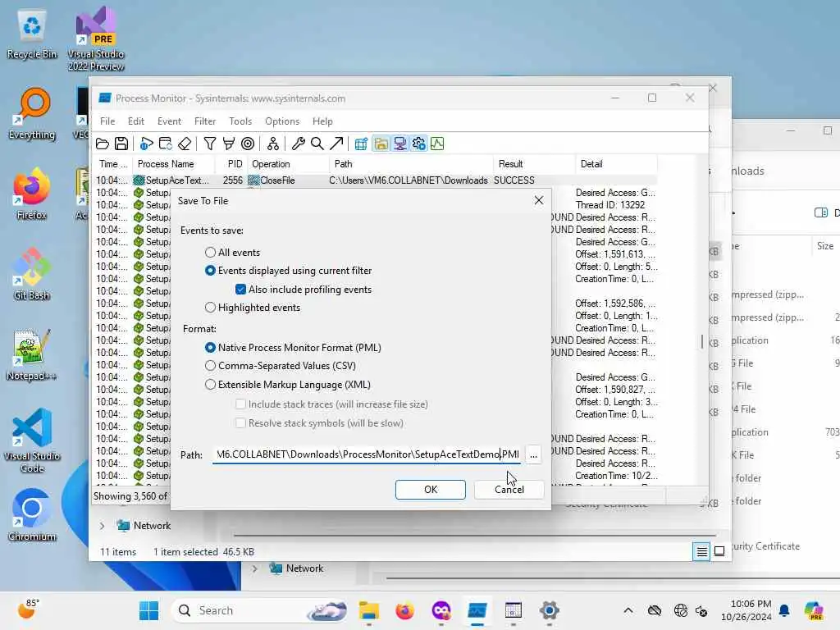Show hidden system tray icons
The width and height of the screenshot is (840, 630).
coord(628,610)
